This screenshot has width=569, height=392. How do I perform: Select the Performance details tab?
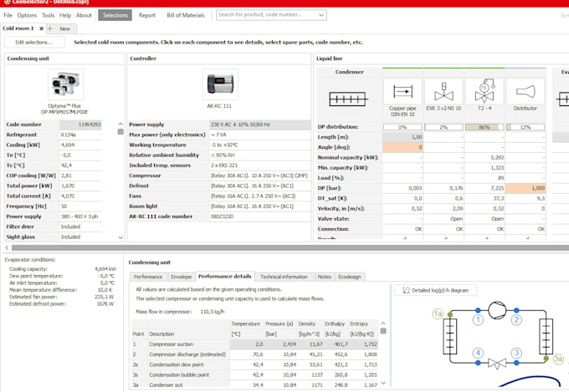[225, 277]
